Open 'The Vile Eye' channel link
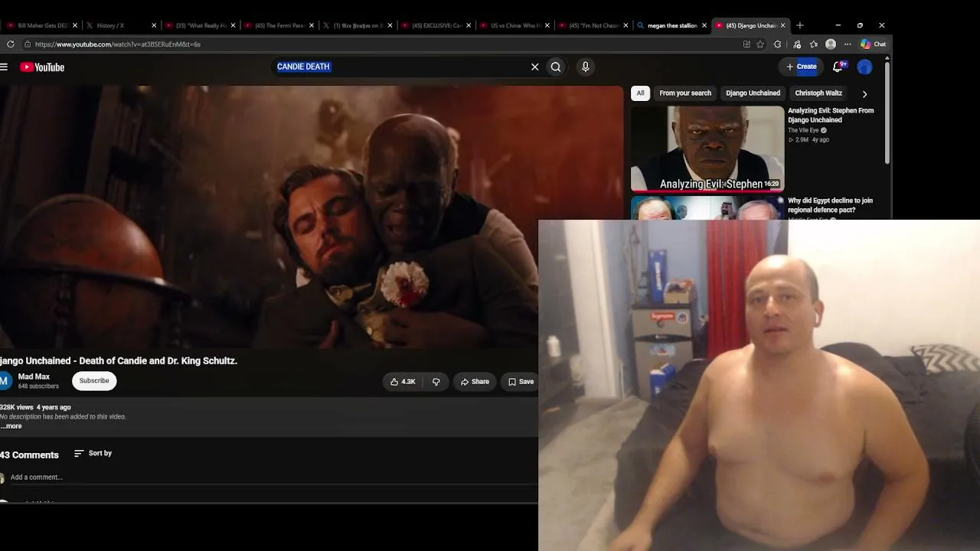The image size is (980, 551). (x=803, y=131)
